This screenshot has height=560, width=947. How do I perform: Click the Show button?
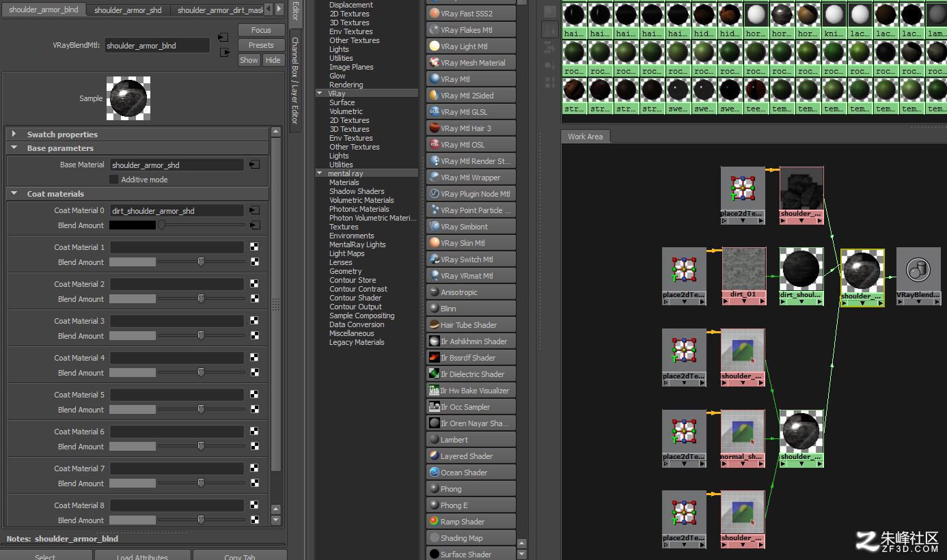tap(249, 60)
